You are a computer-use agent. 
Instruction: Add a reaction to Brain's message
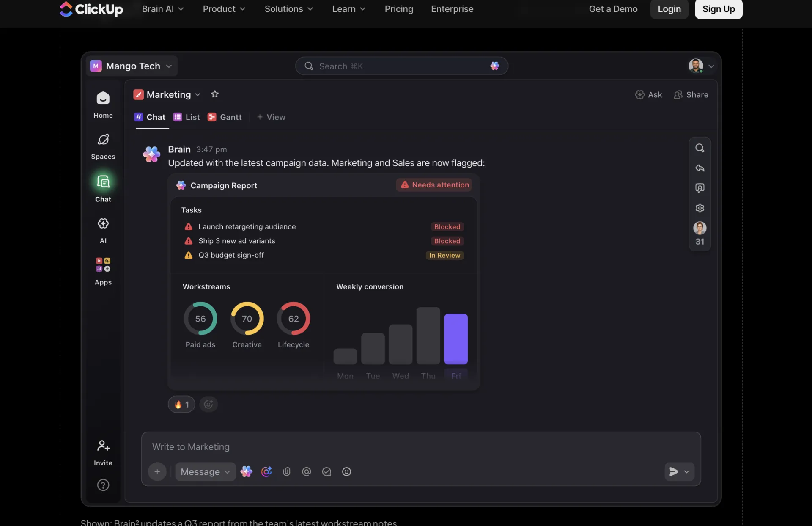tap(208, 404)
